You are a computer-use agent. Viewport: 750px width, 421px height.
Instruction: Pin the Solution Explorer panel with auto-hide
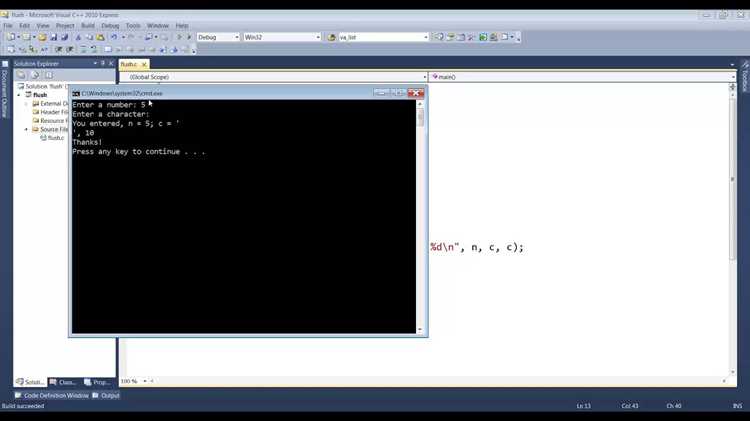[x=103, y=63]
